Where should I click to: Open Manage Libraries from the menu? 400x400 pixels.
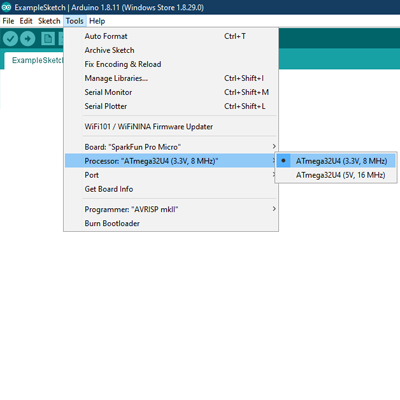171,78
